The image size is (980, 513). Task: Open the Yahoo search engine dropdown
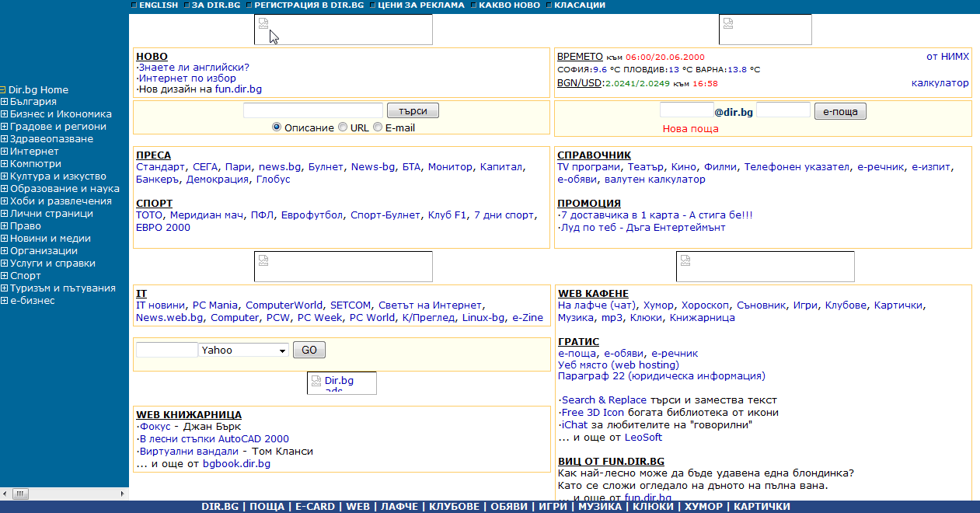point(244,350)
